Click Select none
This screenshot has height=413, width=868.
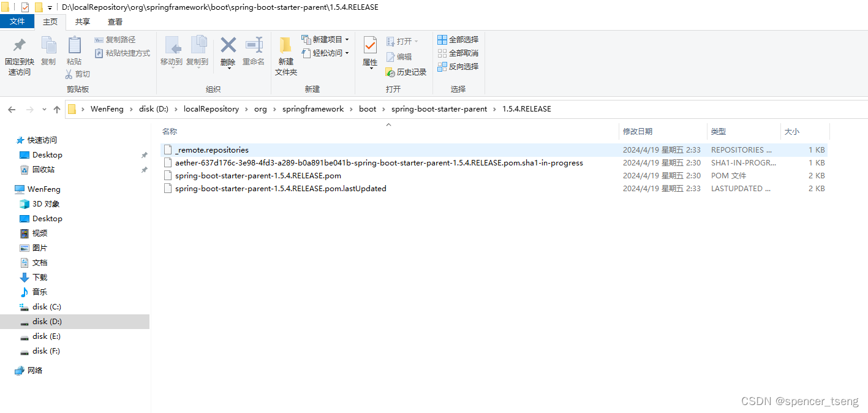[458, 53]
